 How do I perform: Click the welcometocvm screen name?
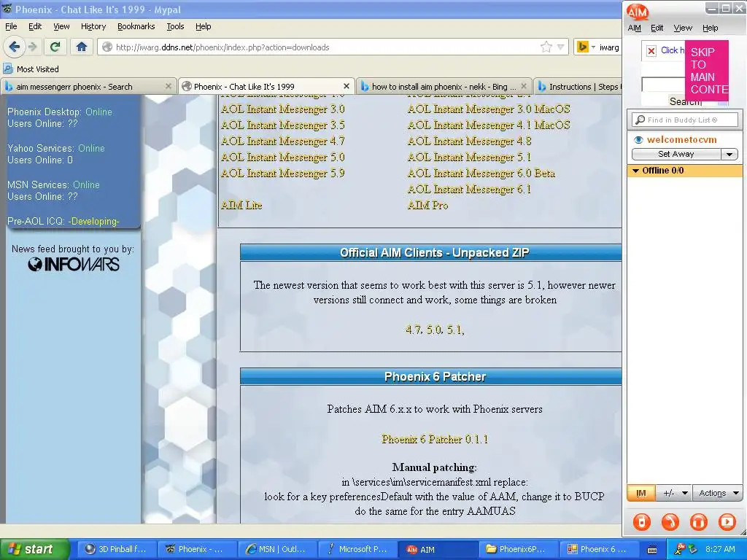tap(682, 140)
